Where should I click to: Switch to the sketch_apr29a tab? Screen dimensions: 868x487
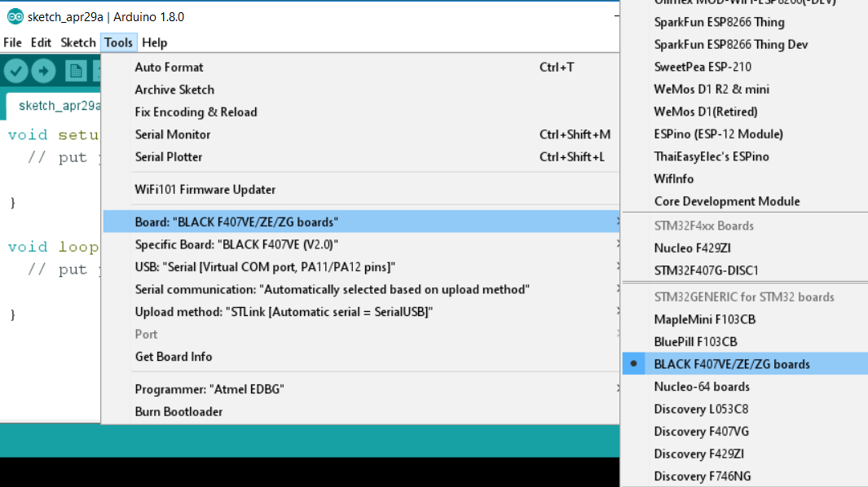(55, 106)
